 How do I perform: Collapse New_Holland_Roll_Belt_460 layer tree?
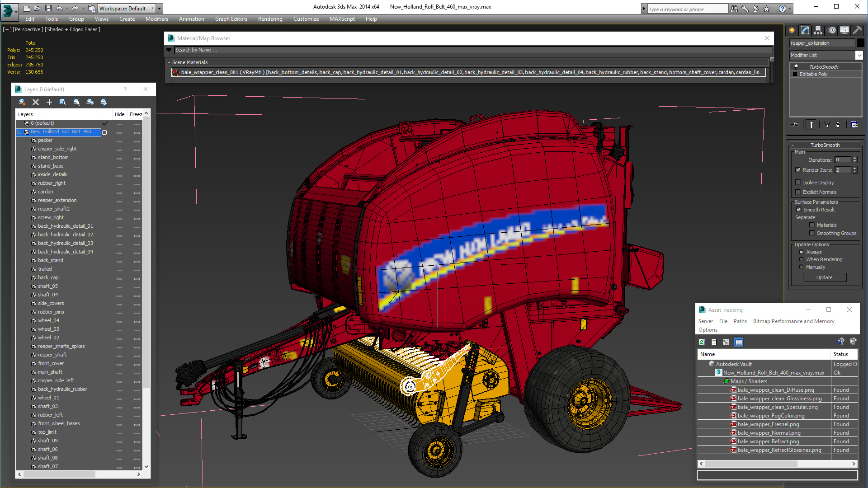[x=20, y=132]
